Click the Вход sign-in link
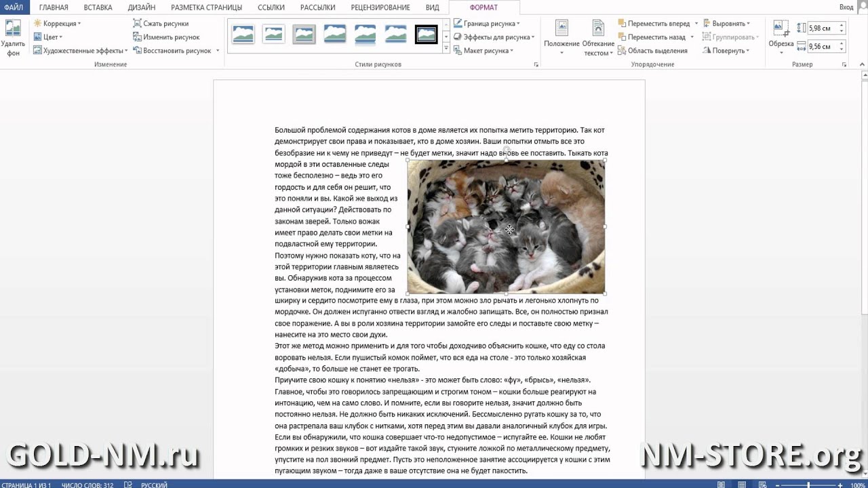 click(x=846, y=7)
